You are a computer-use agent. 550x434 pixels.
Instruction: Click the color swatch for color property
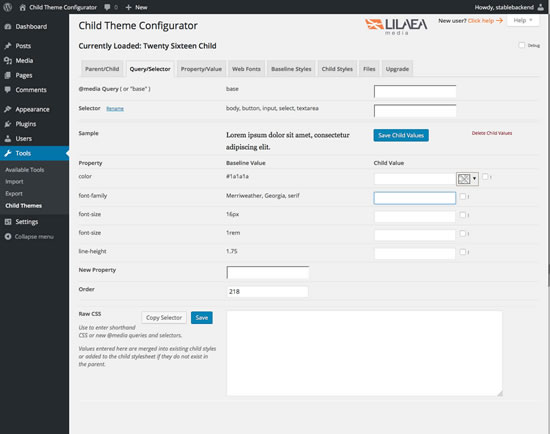pos(464,179)
